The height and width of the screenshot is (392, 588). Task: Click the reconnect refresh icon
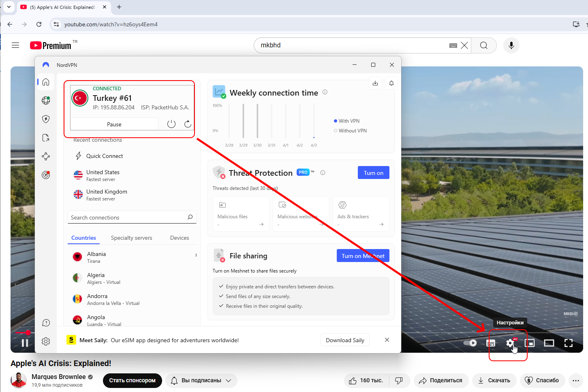(188, 124)
